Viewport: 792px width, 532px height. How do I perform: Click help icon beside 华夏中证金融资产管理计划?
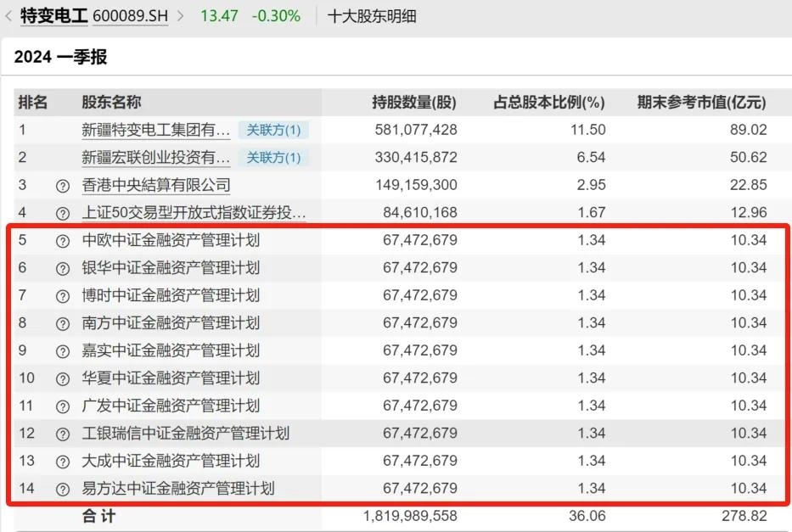63,379
